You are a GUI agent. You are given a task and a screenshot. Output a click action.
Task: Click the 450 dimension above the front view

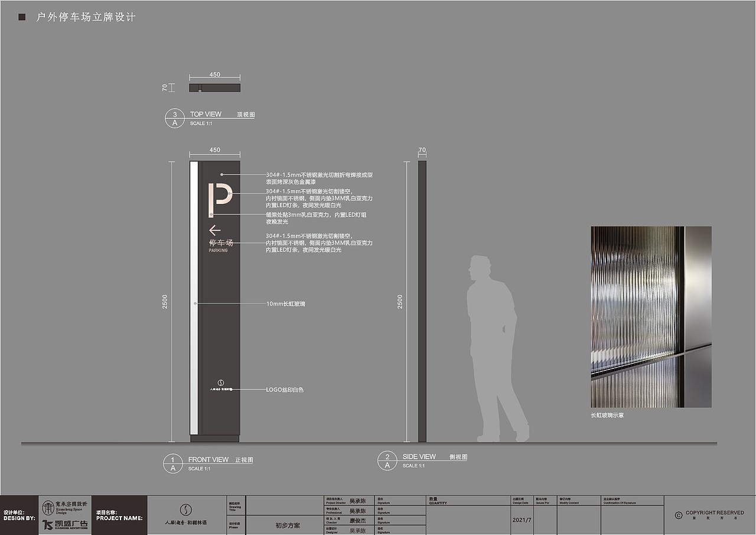pos(215,150)
